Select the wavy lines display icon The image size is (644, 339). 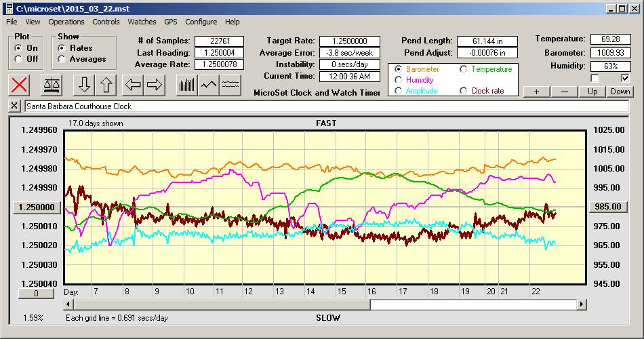coord(230,85)
